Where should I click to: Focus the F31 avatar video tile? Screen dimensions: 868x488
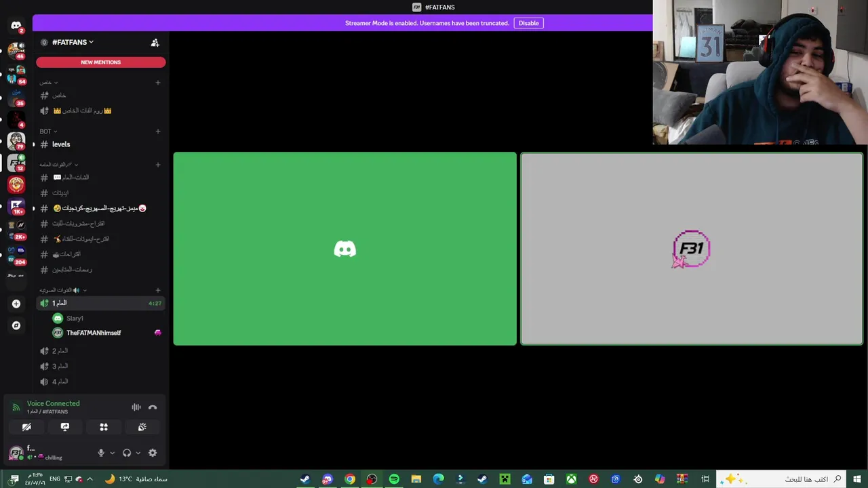692,249
